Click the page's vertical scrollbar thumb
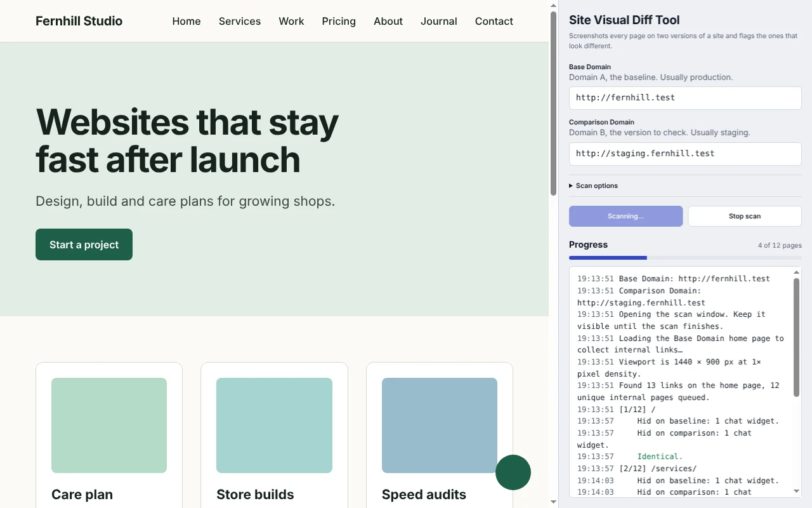This screenshot has width=812, height=508. click(553, 104)
